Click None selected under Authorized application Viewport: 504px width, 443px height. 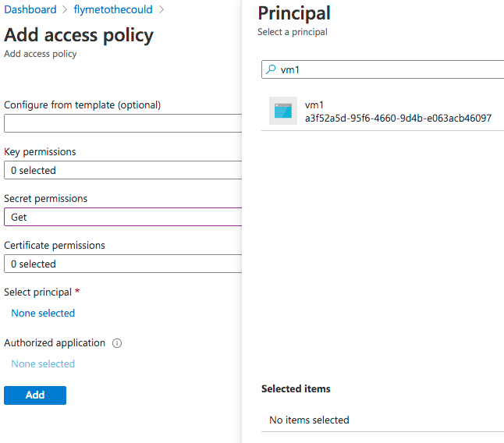pyautogui.click(x=43, y=363)
